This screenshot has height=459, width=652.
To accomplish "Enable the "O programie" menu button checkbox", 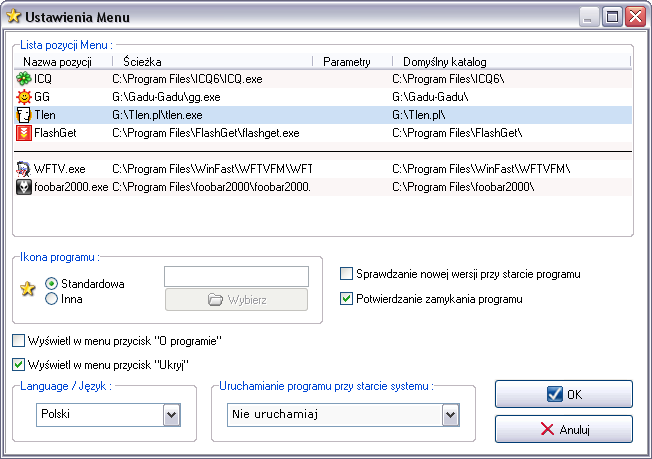I will [x=18, y=341].
